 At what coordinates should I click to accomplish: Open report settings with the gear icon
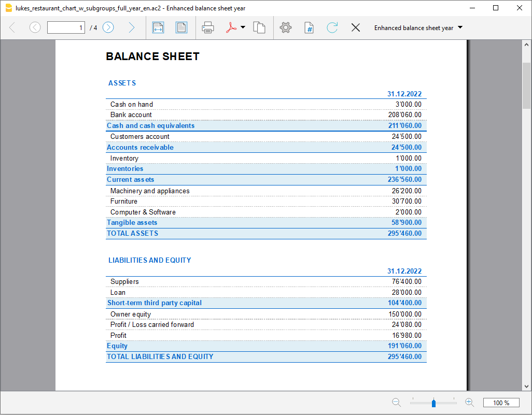click(x=285, y=27)
